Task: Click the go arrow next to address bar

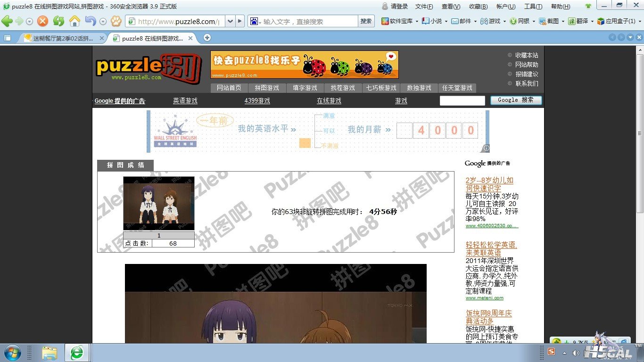Action: click(240, 21)
